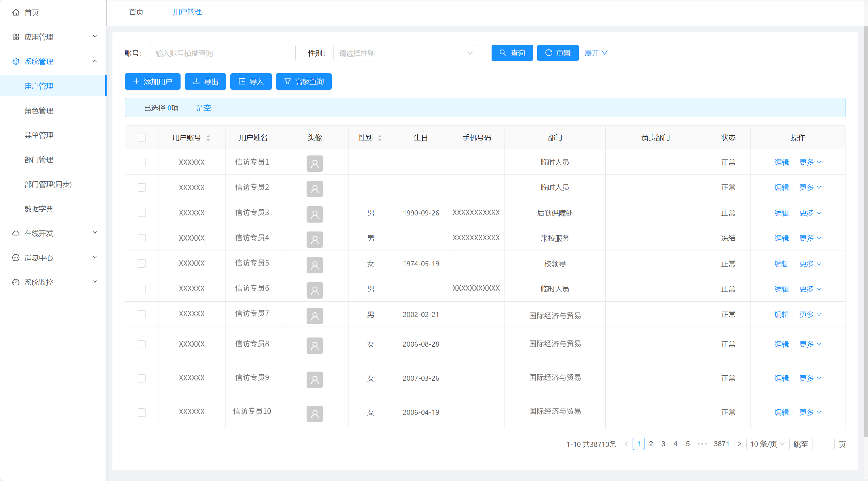Image resolution: width=868 pixels, height=481 pixels.
Task: Open the 性别 select dropdown
Action: [406, 53]
